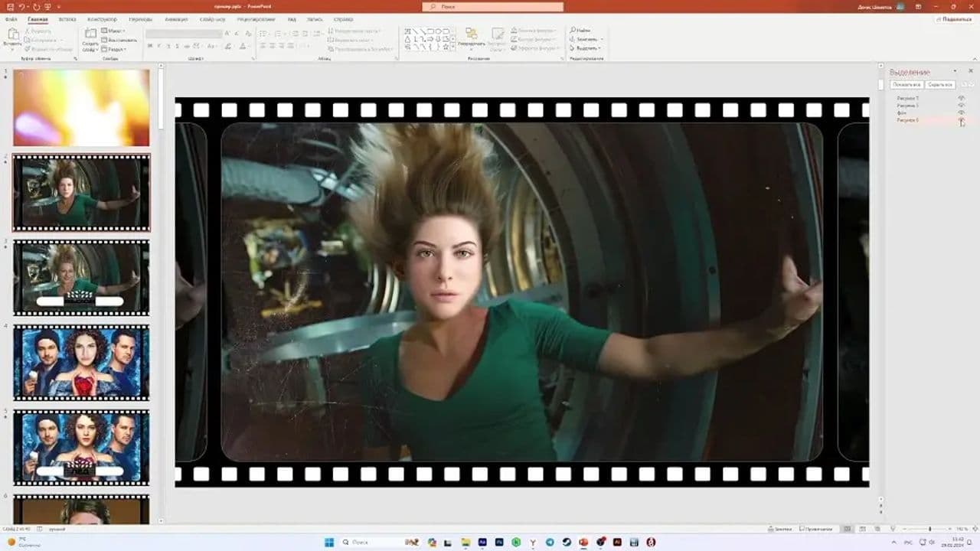Open the Section (Раздел) dropdown
Screen dimensions: 980x551
113,49
